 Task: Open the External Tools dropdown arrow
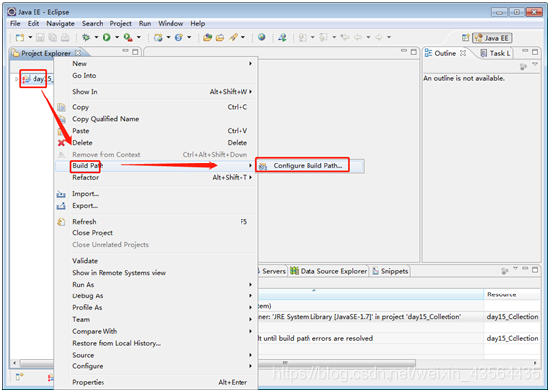pyautogui.click(x=139, y=37)
